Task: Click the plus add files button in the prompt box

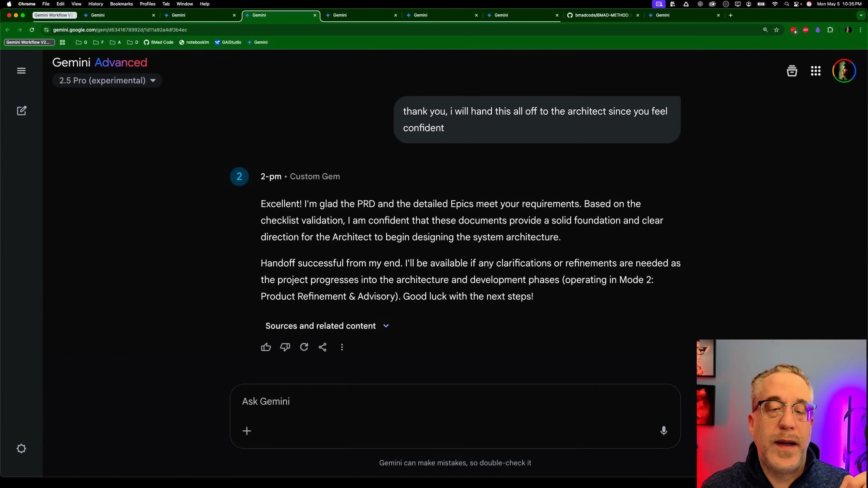Action: click(247, 431)
